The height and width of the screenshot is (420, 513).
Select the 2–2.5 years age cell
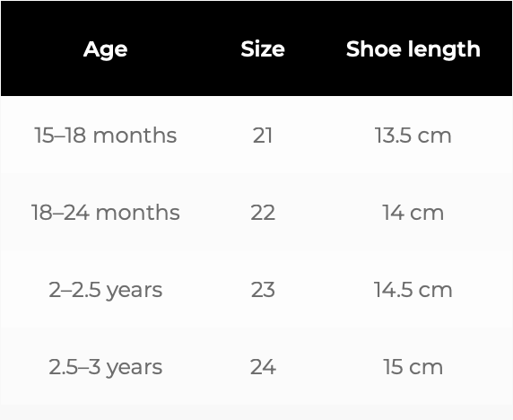tap(105, 290)
